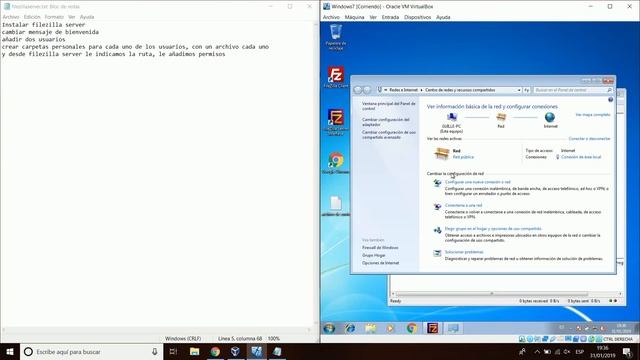
Task: Click Conectar o desconectar link
Action: tap(589, 139)
